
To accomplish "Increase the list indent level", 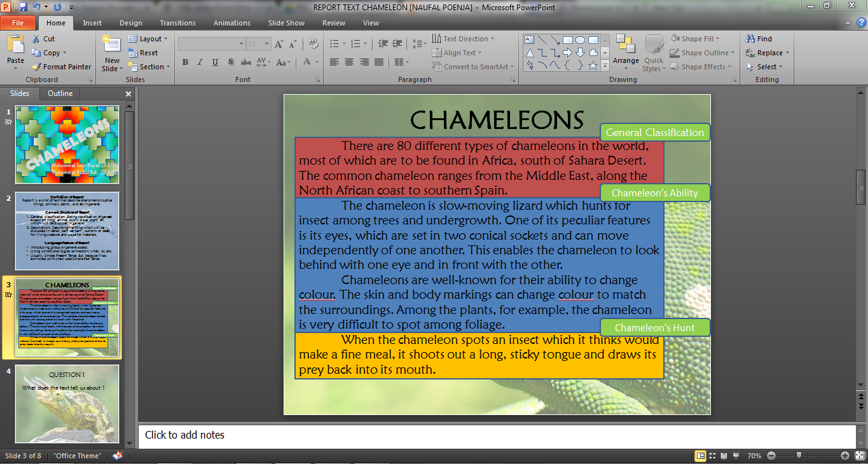I will 397,44.
